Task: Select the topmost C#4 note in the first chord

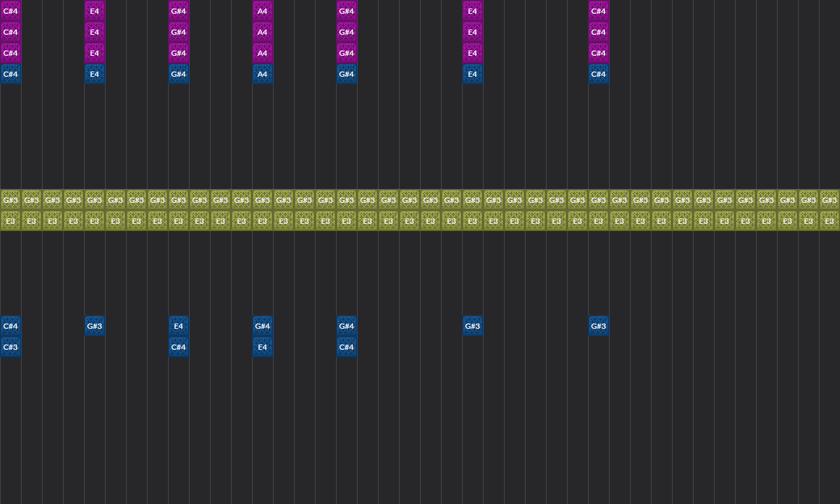Action: pos(10,11)
